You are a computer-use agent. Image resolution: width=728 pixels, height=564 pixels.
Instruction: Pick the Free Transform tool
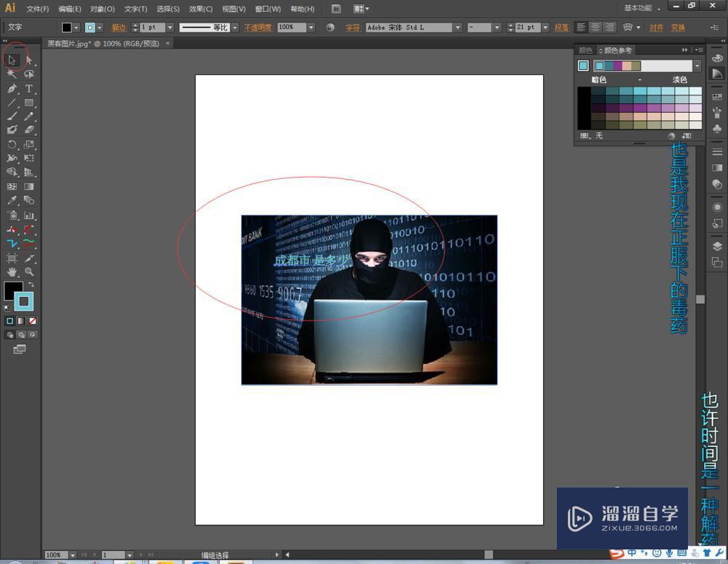(29, 159)
